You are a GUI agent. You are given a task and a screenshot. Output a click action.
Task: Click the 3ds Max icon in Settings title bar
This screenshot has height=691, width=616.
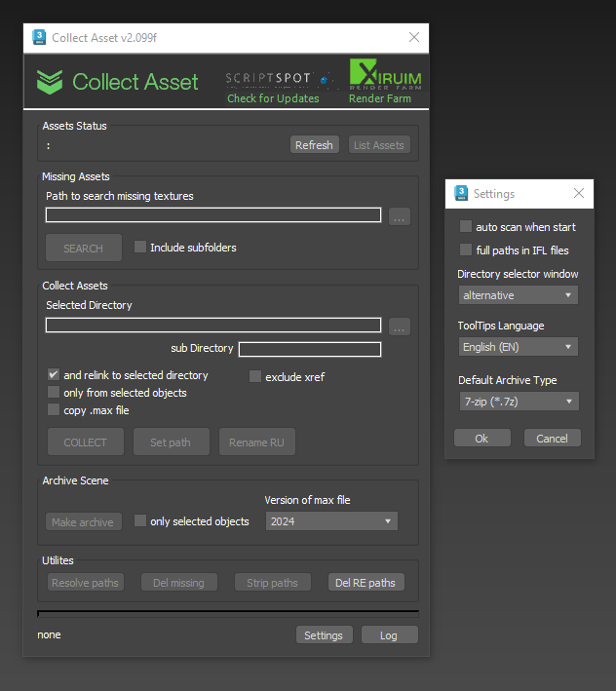tap(461, 194)
